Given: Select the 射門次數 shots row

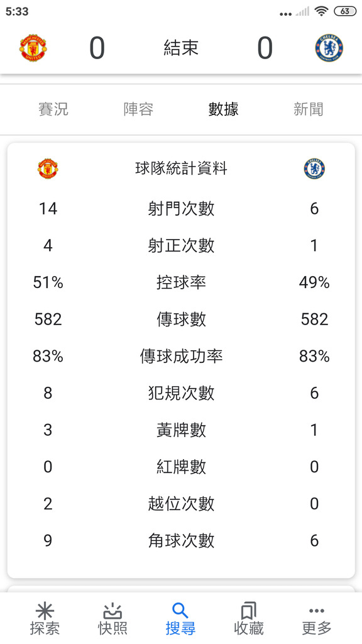Looking at the screenshot, I should coord(181,209).
